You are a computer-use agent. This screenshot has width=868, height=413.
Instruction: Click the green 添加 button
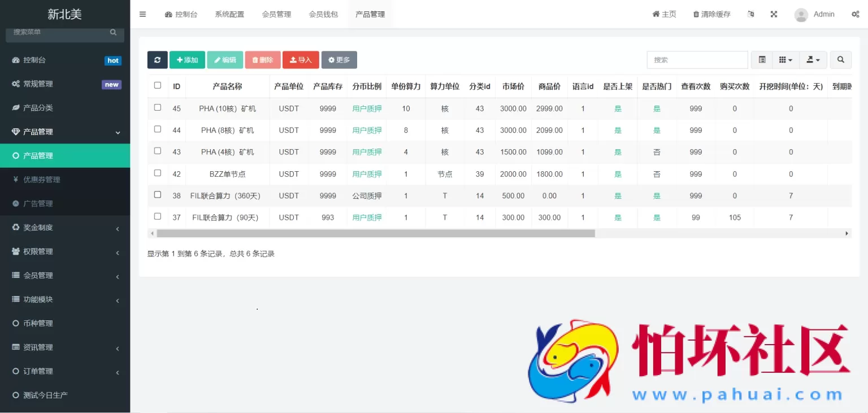pyautogui.click(x=187, y=60)
